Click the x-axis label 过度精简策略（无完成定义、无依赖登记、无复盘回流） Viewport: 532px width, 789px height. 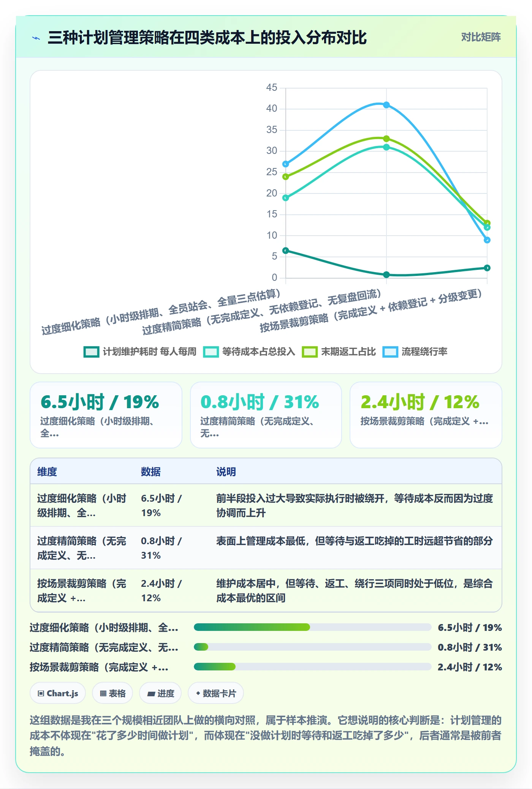tap(262, 312)
